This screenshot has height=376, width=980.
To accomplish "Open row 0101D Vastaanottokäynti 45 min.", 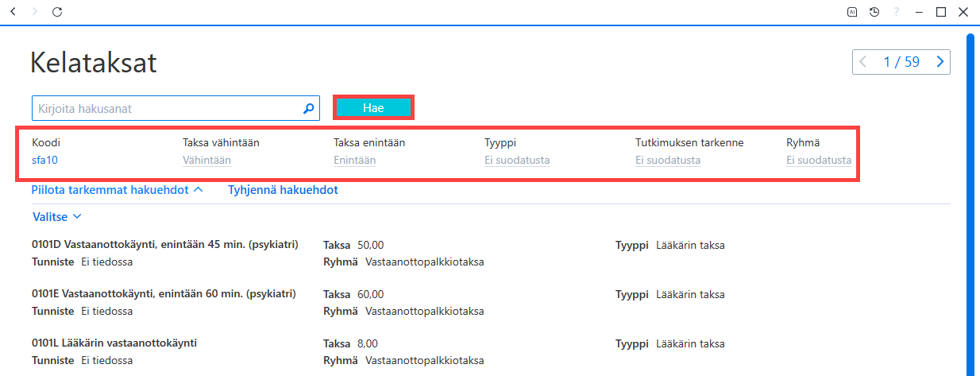I will [164, 245].
